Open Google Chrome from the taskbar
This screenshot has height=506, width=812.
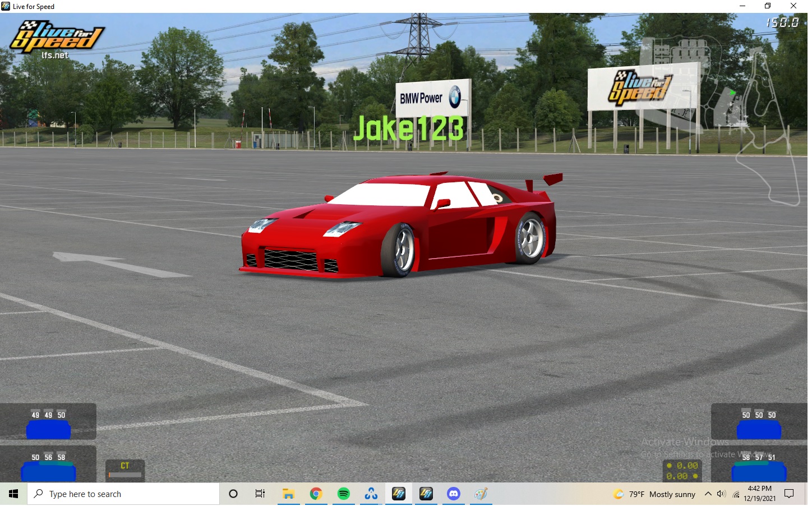pos(316,494)
